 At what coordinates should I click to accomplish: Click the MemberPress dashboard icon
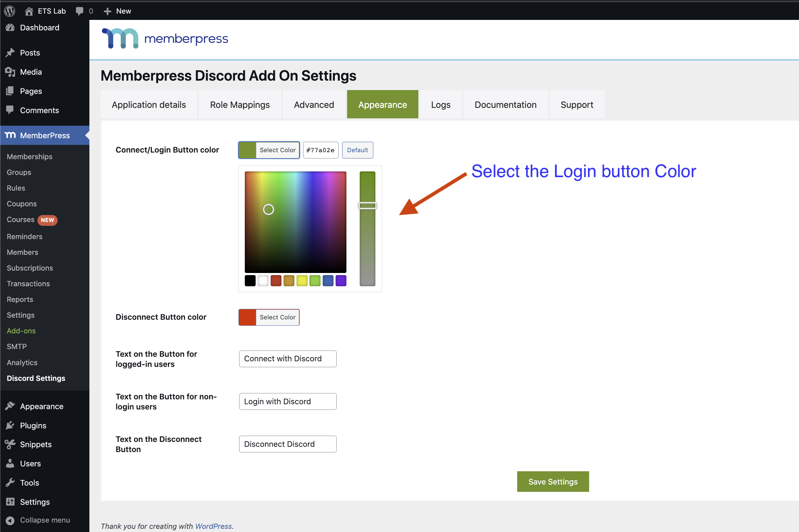[10, 135]
